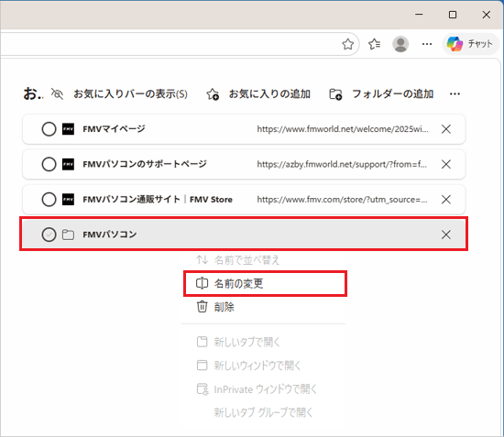Screen dimensions: 504x437
Task: Open browser Settings and more ellipsis
Action: 427,44
